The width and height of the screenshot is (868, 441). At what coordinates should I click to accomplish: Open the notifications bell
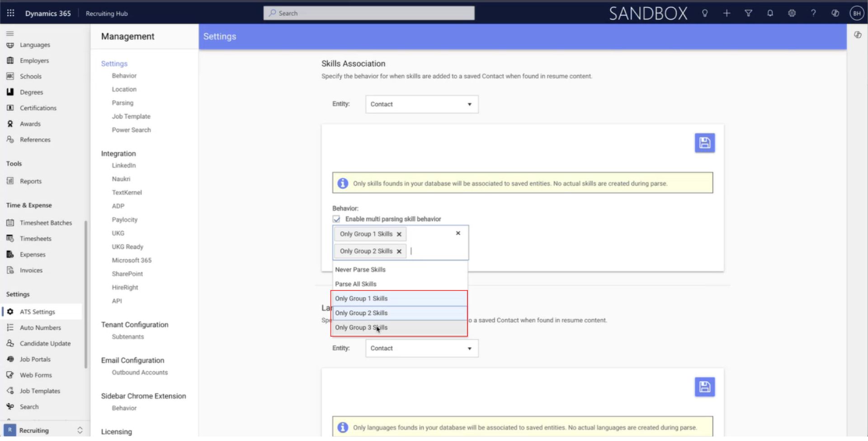pos(770,13)
